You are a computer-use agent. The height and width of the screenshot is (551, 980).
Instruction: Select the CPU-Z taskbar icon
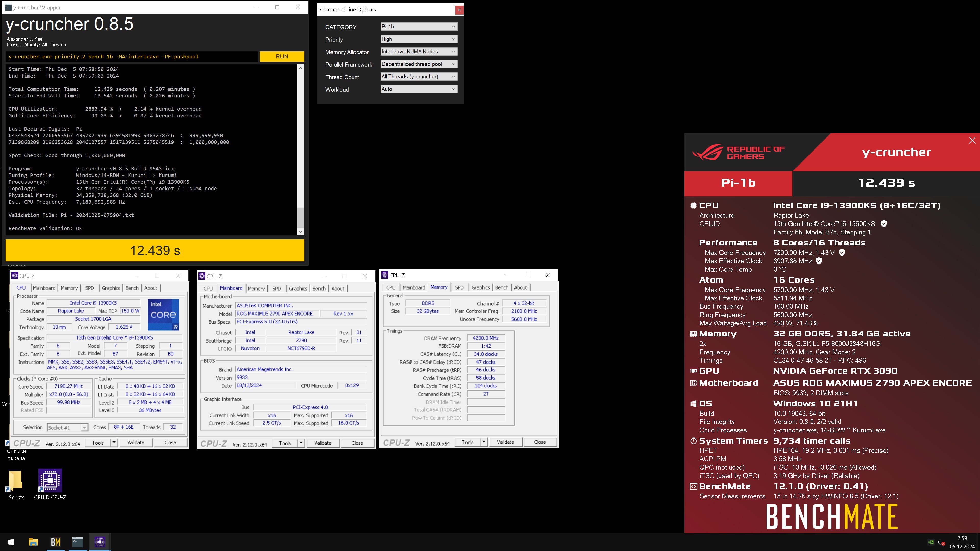coord(100,542)
